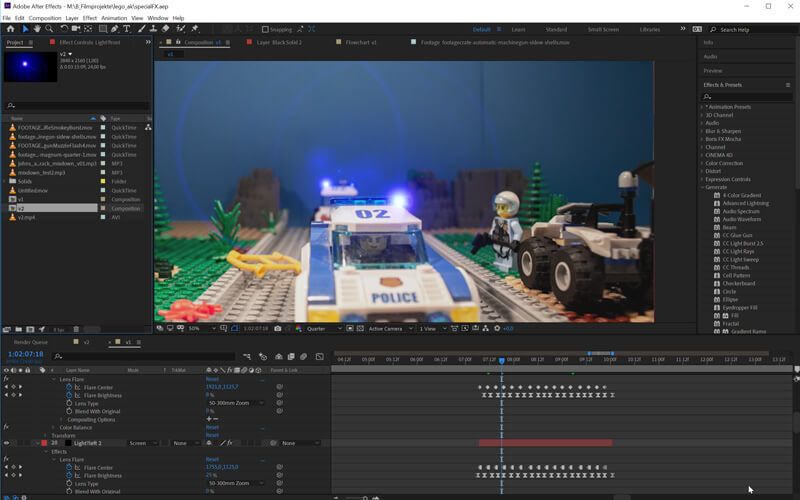Screen dimensions: 800x500
Task: Open the Graph Editor icon in timeline
Action: coord(319,357)
